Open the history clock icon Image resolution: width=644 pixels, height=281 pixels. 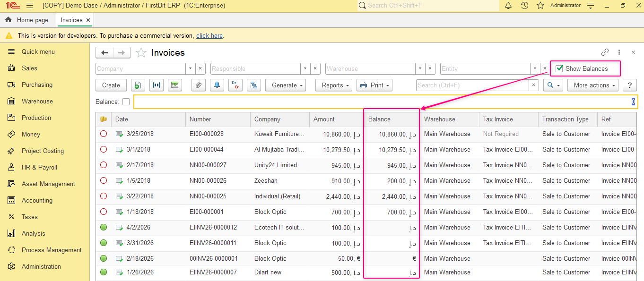click(x=524, y=6)
